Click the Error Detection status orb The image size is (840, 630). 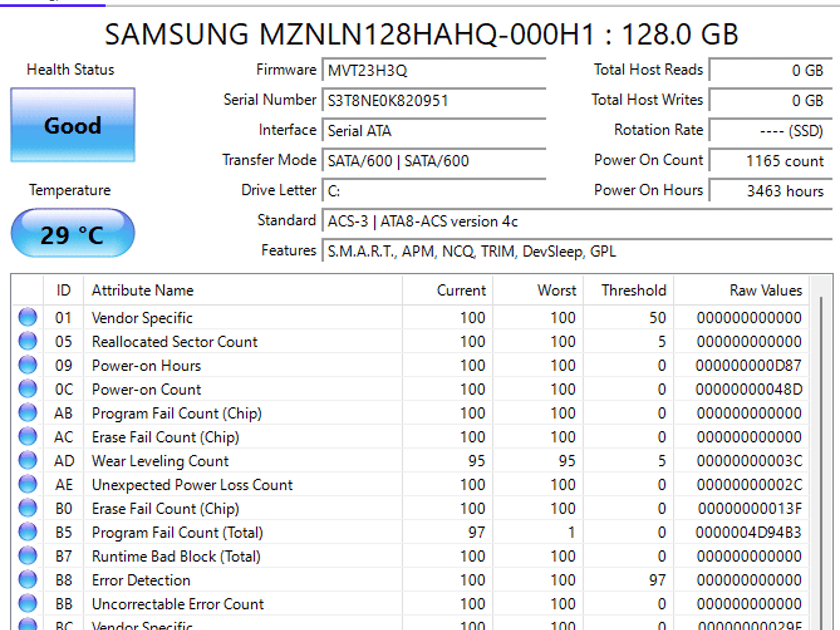[28, 579]
